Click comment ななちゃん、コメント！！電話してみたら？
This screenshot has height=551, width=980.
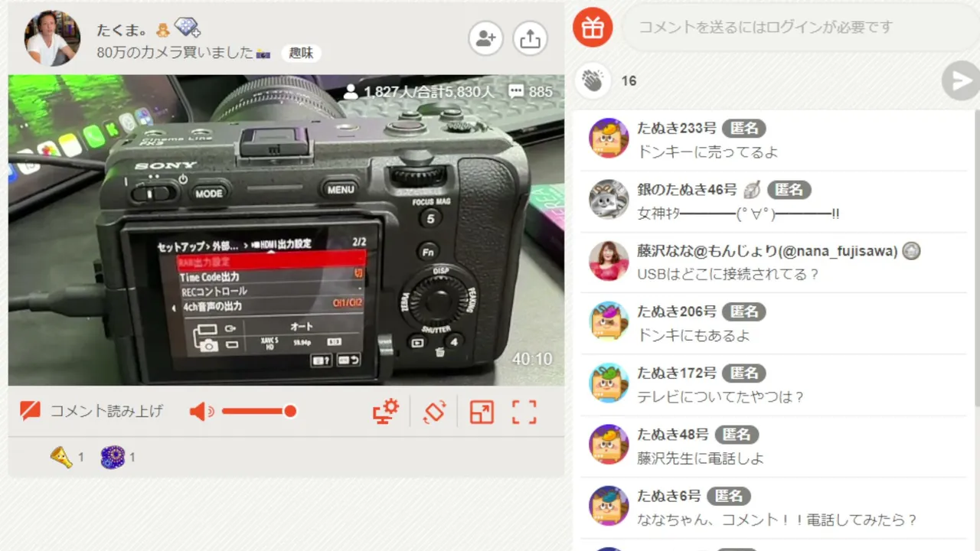click(777, 520)
